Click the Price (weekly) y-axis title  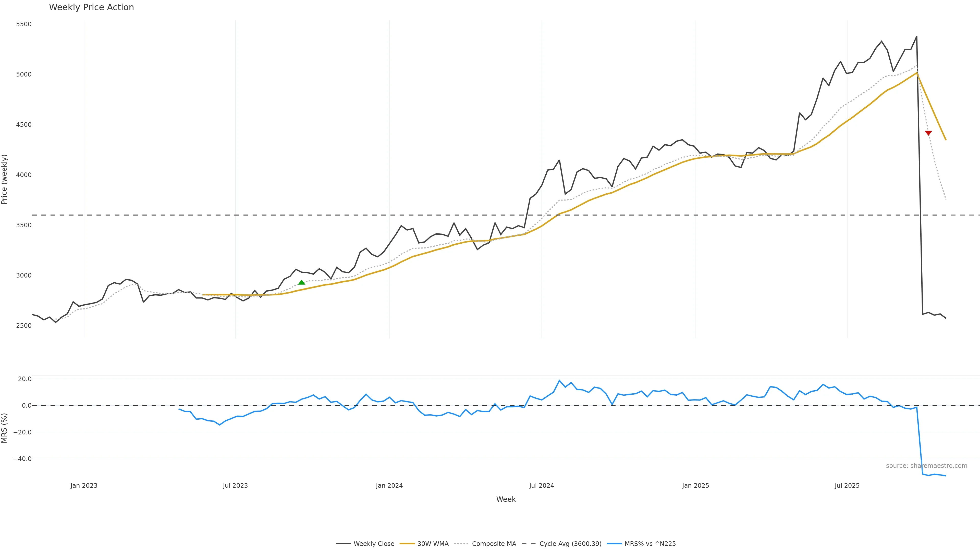coord(5,179)
